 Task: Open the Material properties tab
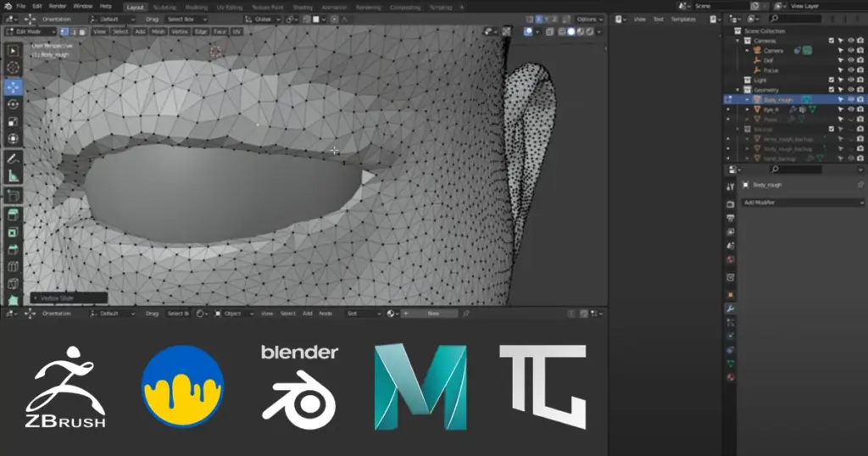coord(730,377)
